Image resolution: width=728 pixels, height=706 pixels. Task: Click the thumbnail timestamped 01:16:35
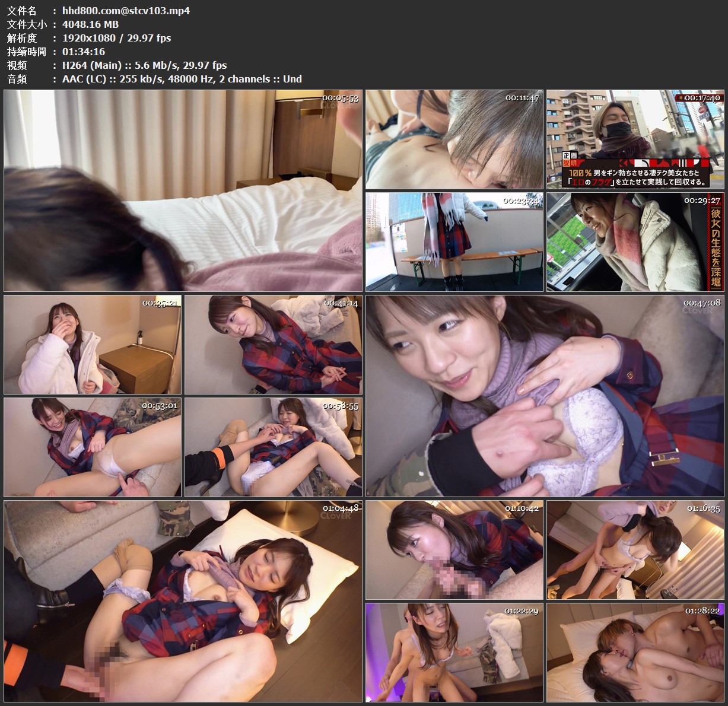(x=634, y=550)
